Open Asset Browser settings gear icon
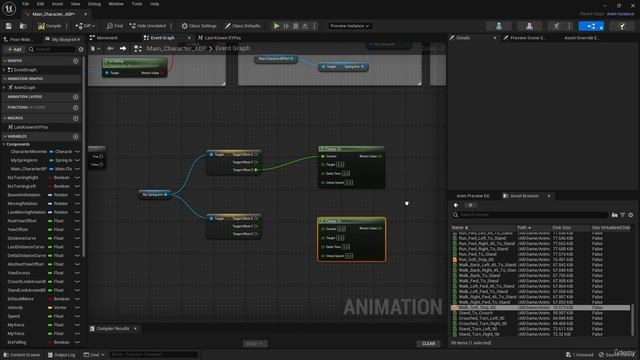This screenshot has width=640, height=360. (631, 215)
